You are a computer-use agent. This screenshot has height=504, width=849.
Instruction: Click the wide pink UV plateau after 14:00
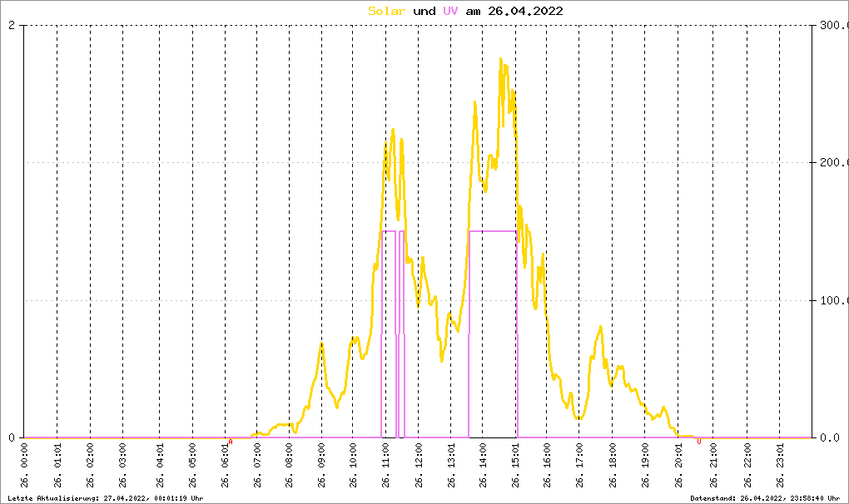(x=492, y=231)
